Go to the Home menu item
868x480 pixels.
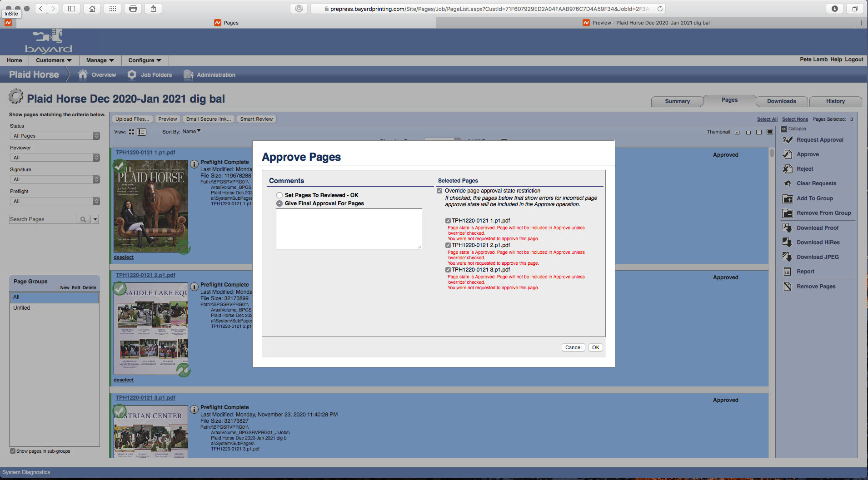[15, 60]
